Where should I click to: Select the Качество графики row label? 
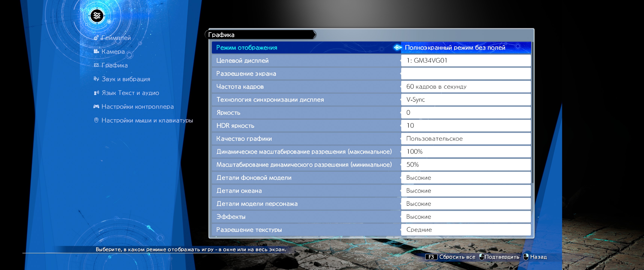244,139
